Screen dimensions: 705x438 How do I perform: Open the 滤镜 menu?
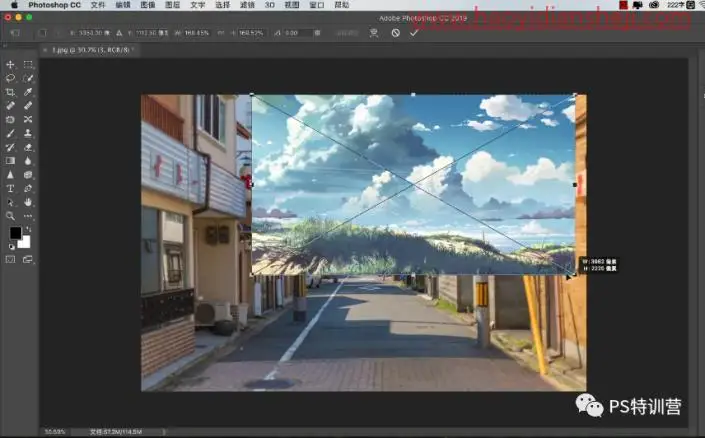(247, 5)
